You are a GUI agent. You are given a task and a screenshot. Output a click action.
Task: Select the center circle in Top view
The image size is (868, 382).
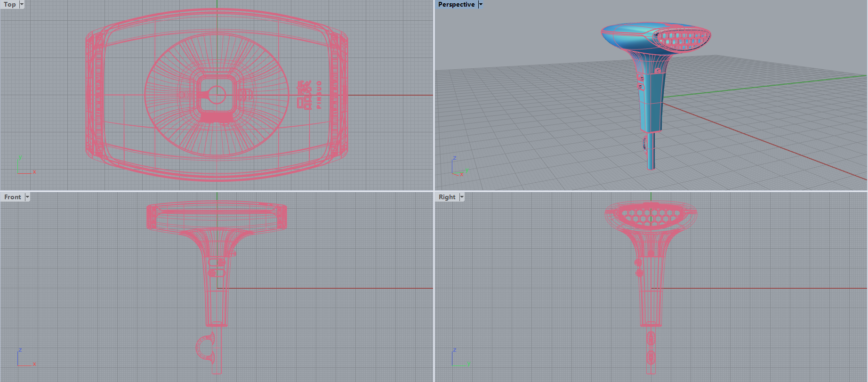coord(217,95)
